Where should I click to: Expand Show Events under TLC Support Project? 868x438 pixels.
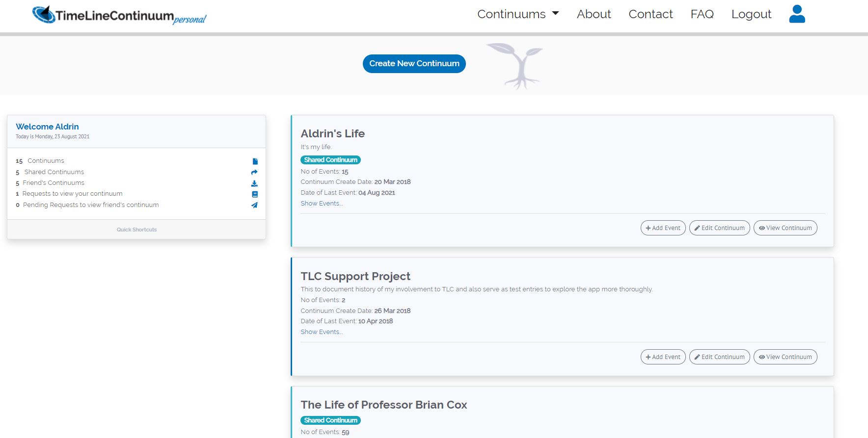pyautogui.click(x=322, y=332)
